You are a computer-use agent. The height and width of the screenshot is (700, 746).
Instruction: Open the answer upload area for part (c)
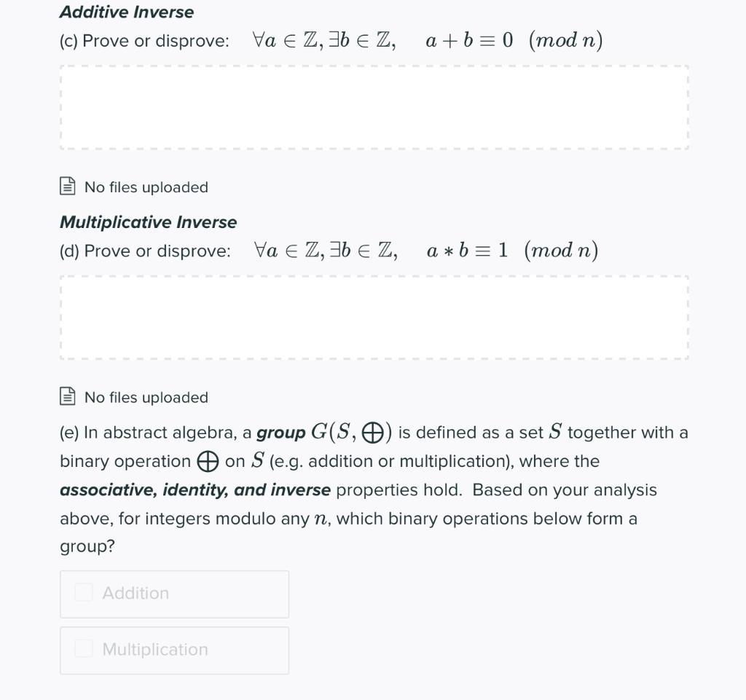[373, 106]
